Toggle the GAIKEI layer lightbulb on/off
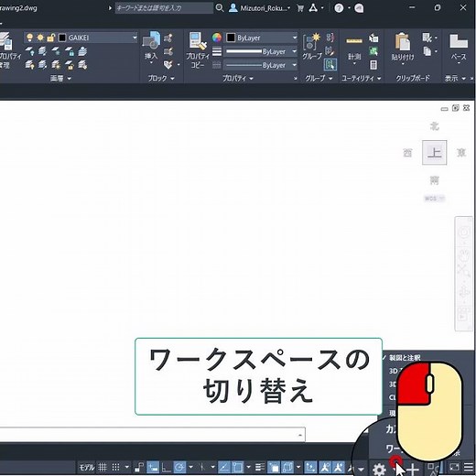The height and width of the screenshot is (476, 476). pyautogui.click(x=29, y=38)
